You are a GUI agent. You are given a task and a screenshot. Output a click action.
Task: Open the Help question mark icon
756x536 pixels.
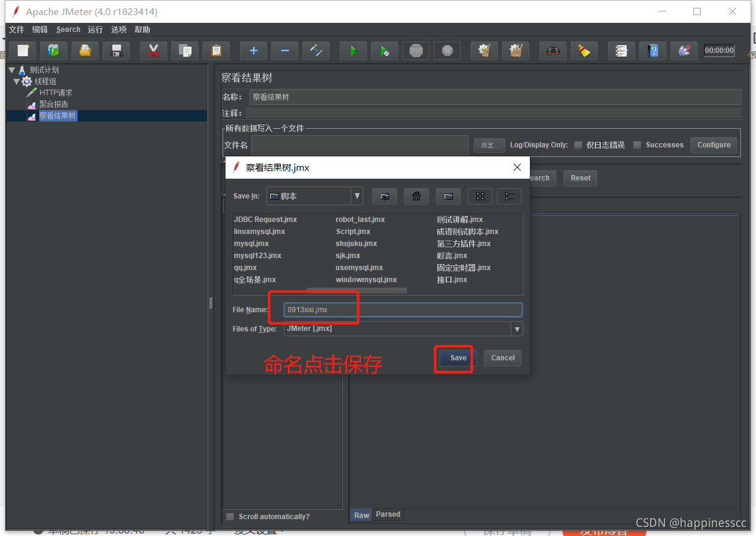[653, 51]
